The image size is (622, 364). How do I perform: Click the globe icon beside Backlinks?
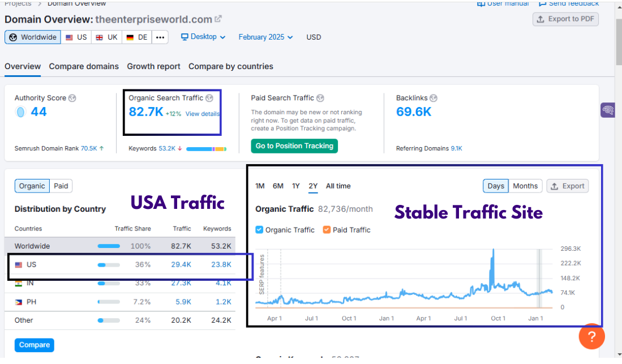433,98
